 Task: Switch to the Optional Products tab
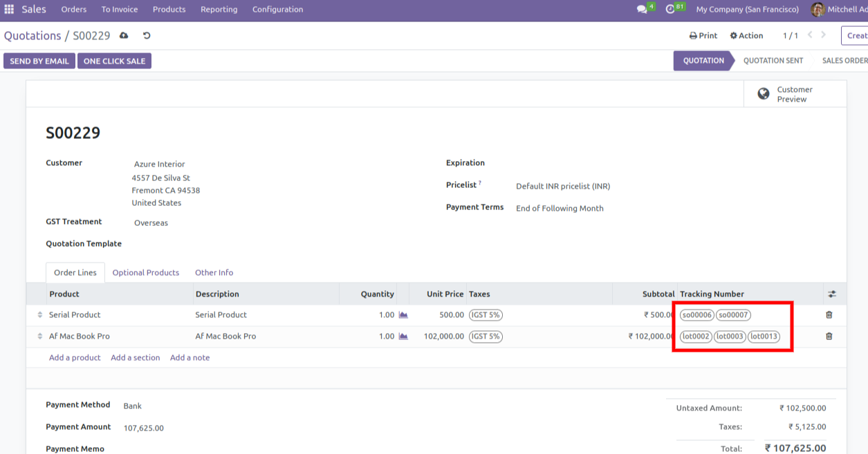coord(145,273)
